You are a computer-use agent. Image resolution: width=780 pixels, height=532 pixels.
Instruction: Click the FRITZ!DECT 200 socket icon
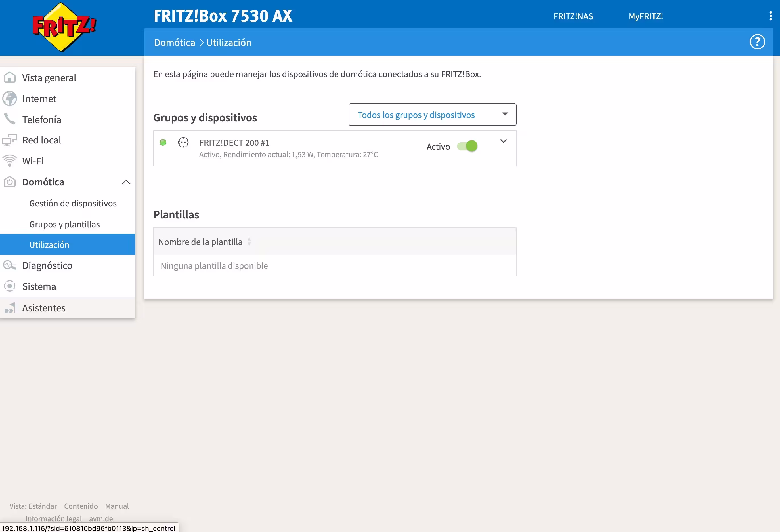tap(183, 142)
